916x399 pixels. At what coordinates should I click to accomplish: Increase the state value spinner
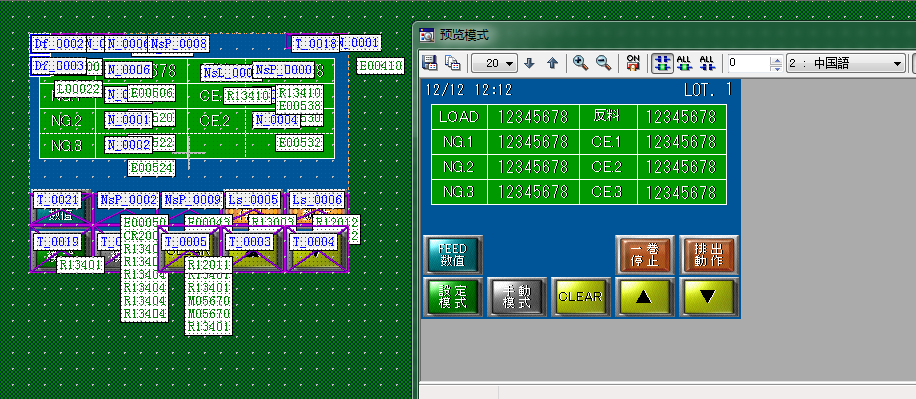tap(776, 60)
